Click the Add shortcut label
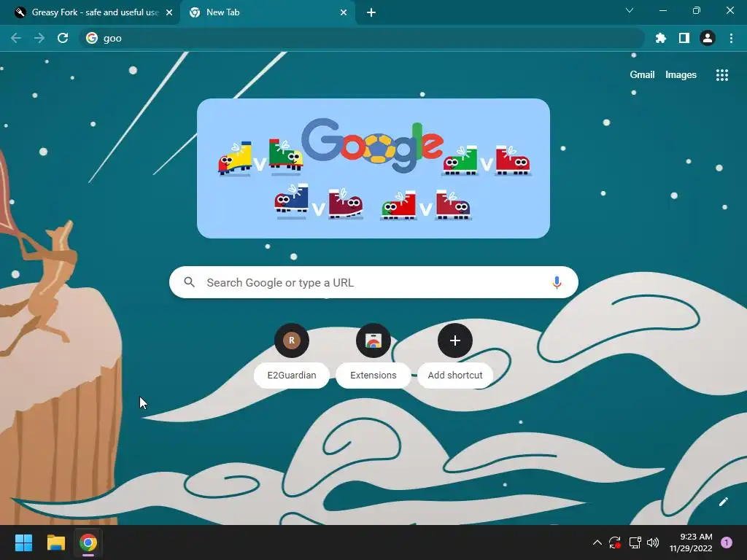The image size is (747, 560). click(x=455, y=376)
